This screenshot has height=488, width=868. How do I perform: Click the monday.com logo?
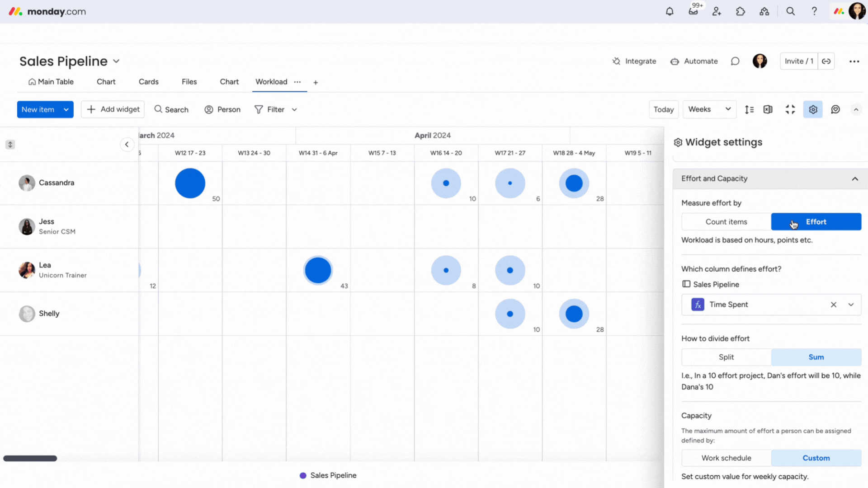(x=47, y=11)
